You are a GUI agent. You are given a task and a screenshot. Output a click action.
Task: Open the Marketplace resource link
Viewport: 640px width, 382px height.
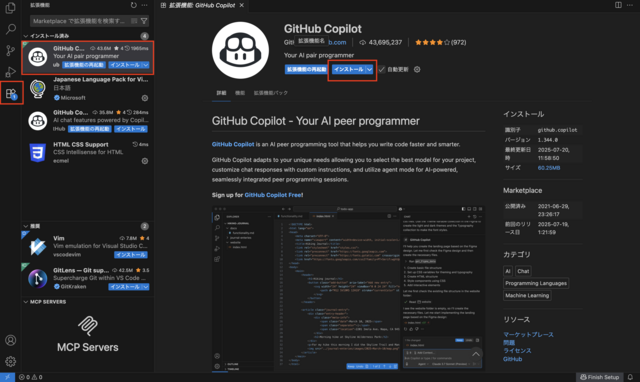click(x=528, y=334)
